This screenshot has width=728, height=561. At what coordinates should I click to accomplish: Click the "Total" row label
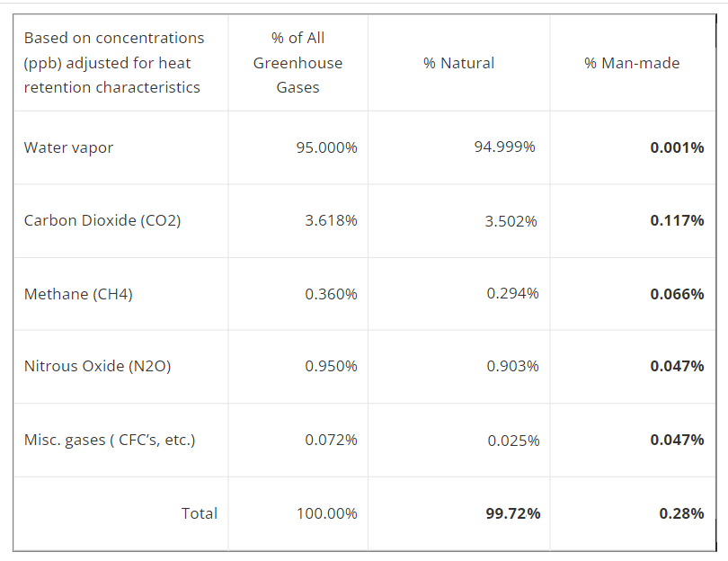200,513
